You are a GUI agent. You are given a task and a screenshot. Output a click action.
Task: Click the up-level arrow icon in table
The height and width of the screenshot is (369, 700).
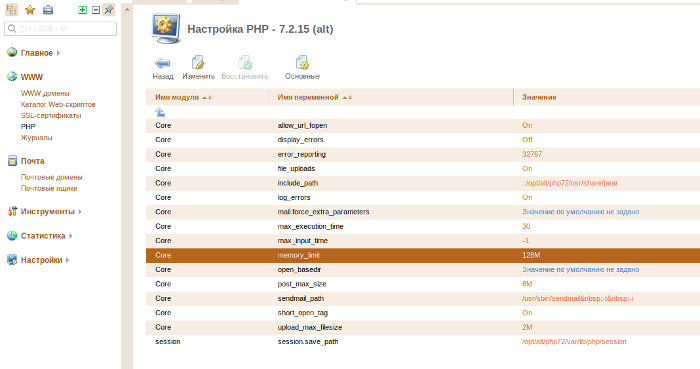tap(160, 112)
